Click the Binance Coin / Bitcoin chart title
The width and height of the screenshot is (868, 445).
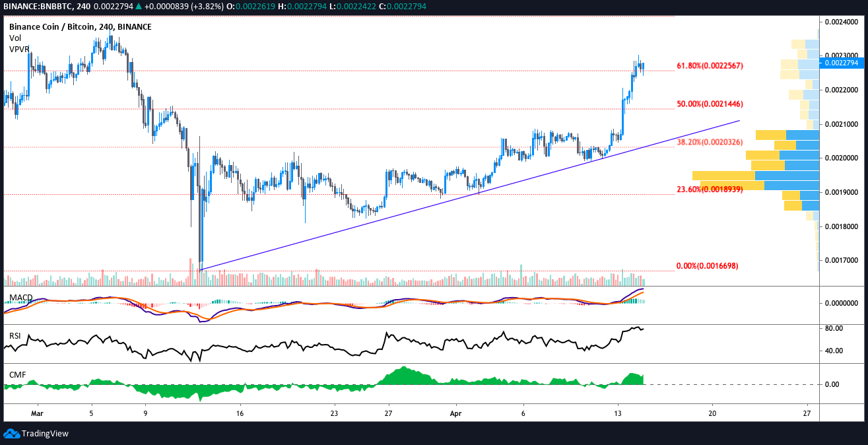80,27
